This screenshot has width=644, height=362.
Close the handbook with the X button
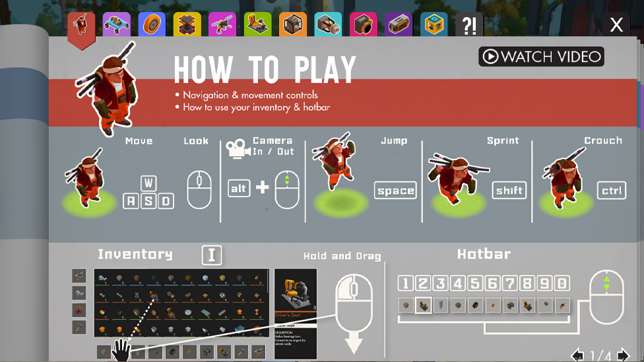click(x=616, y=24)
